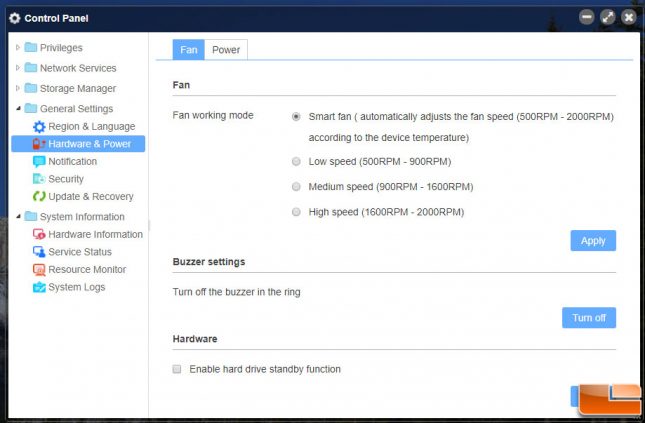Screen dimensions: 645x423
Task: Open Notification settings
Action: pos(73,161)
